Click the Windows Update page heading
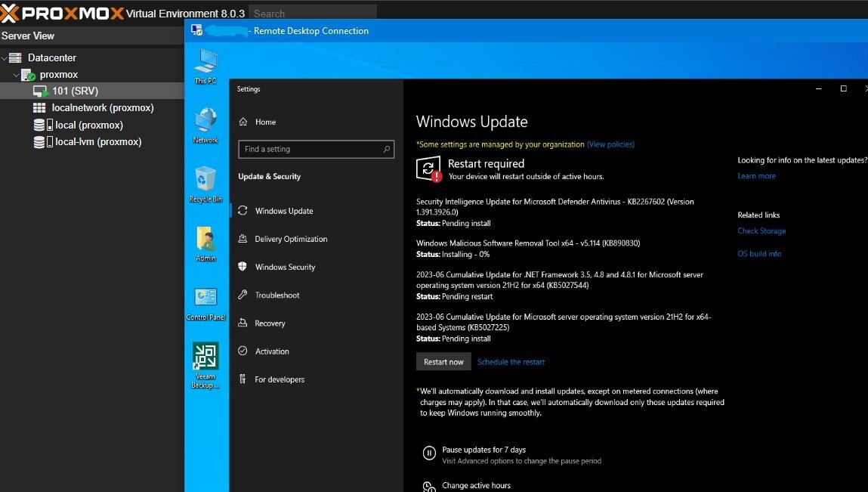Viewport: 868px width, 492px height. click(471, 122)
